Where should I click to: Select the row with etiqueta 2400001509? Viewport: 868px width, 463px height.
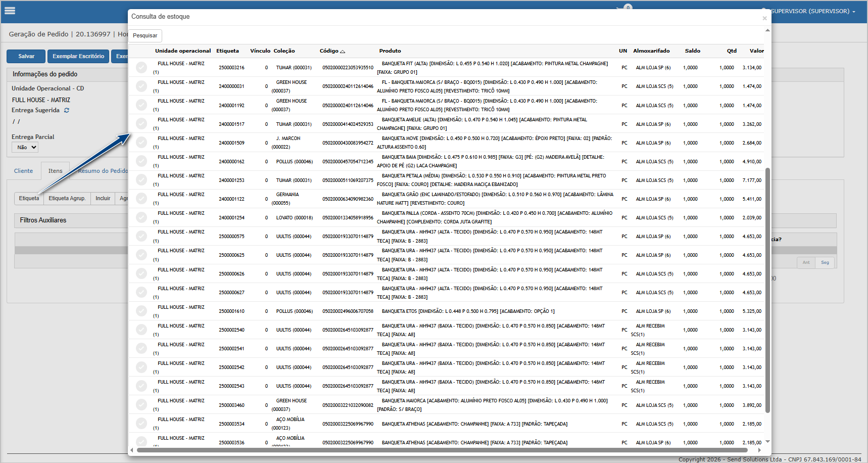(x=141, y=142)
